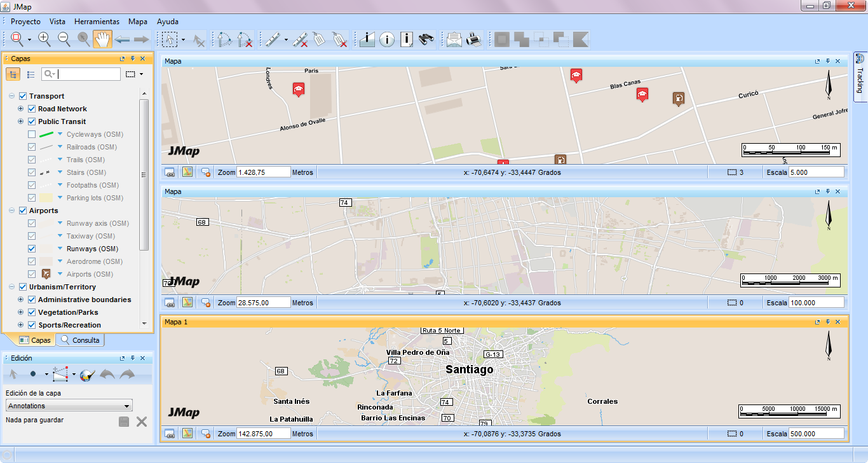Image resolution: width=868 pixels, height=463 pixels.
Task: Select the zoom-out magnifier tool
Action: [x=64, y=39]
